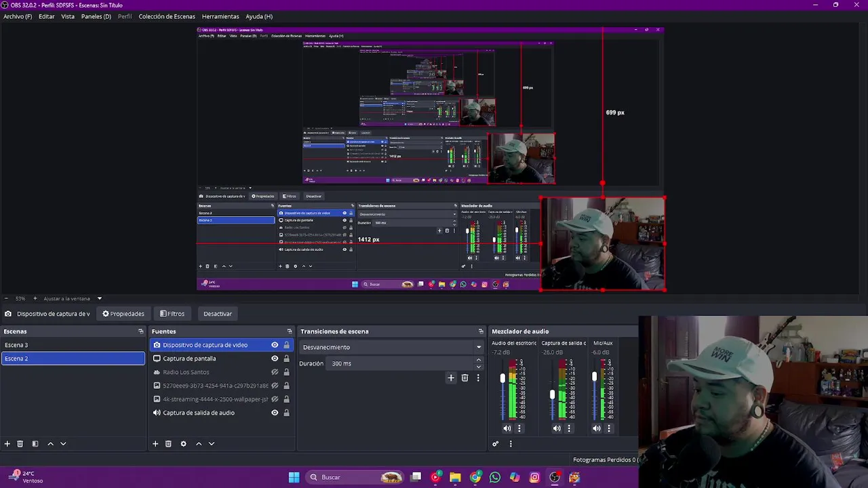Open Audio del escritorio channel options menu
This screenshot has width=868, height=488.
pos(519,428)
